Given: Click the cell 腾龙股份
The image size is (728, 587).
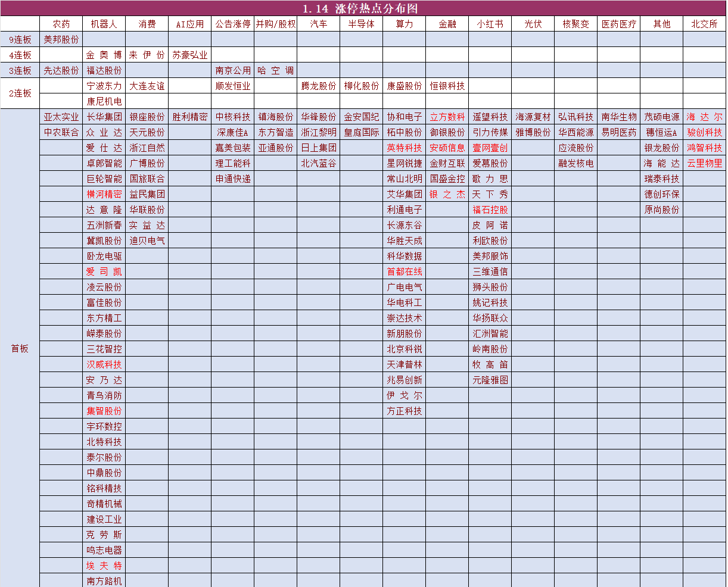Looking at the screenshot, I should coord(319,86).
